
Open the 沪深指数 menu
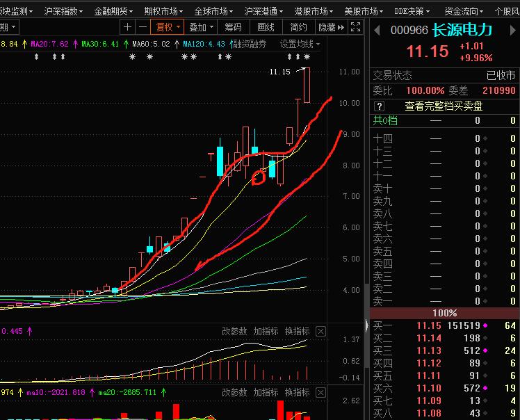63,11
